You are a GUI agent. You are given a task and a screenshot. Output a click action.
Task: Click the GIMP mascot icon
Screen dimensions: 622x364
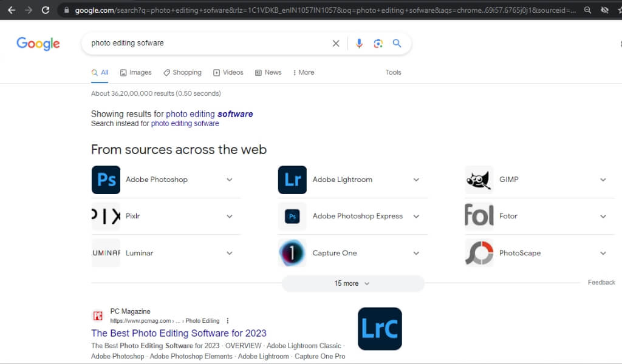[x=479, y=180]
